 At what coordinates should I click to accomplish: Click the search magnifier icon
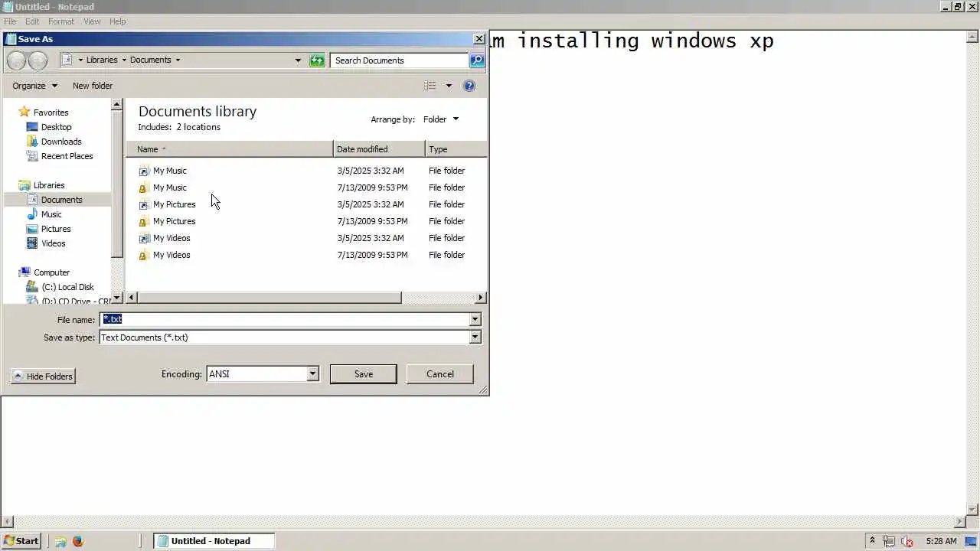pos(477,60)
